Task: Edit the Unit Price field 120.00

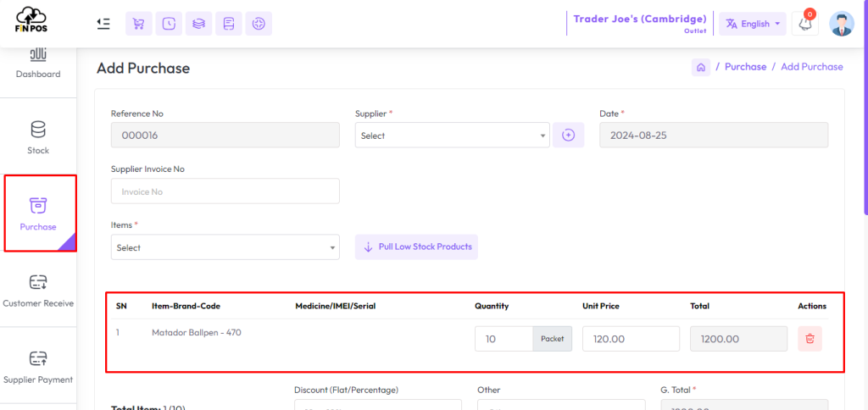Action: tap(631, 339)
